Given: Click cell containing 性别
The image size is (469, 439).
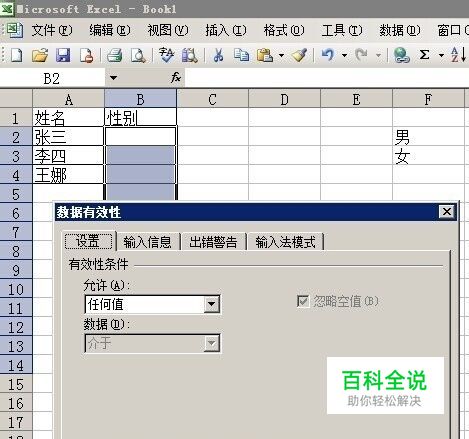Looking at the screenshot, I should pyautogui.click(x=140, y=118).
